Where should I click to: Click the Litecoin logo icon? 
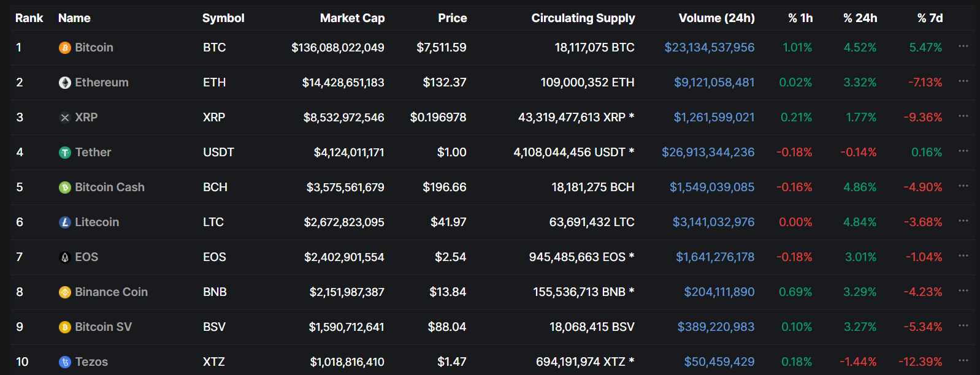[x=64, y=222]
